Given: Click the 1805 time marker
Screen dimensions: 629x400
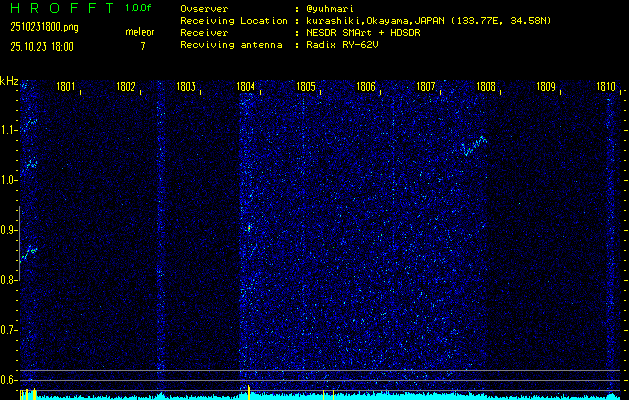Looking at the screenshot, I should tap(306, 87).
